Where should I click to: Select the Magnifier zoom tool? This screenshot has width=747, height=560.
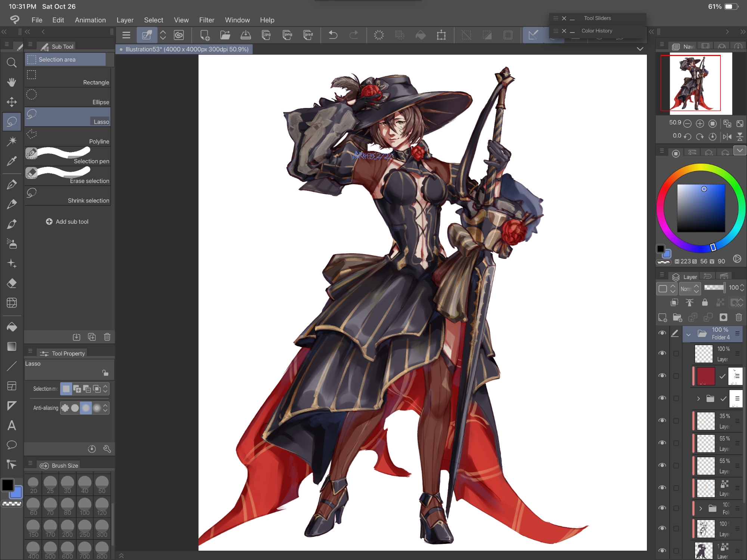(x=12, y=62)
